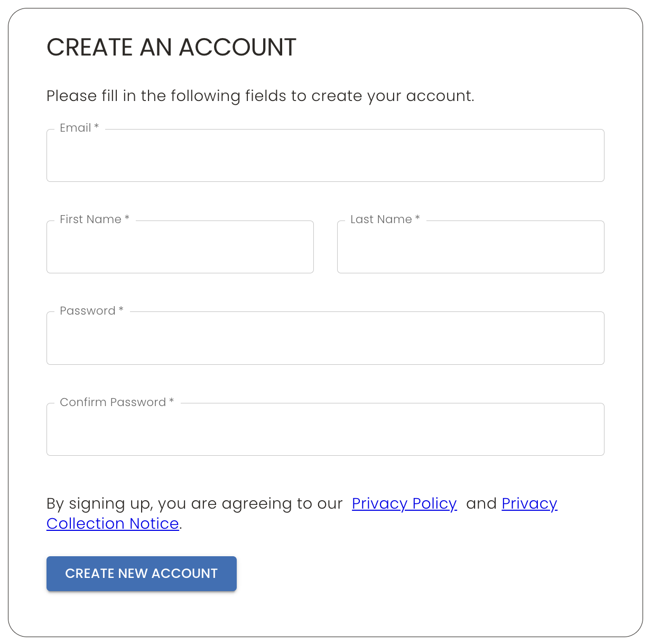Click inside the Email input field

[x=325, y=155]
